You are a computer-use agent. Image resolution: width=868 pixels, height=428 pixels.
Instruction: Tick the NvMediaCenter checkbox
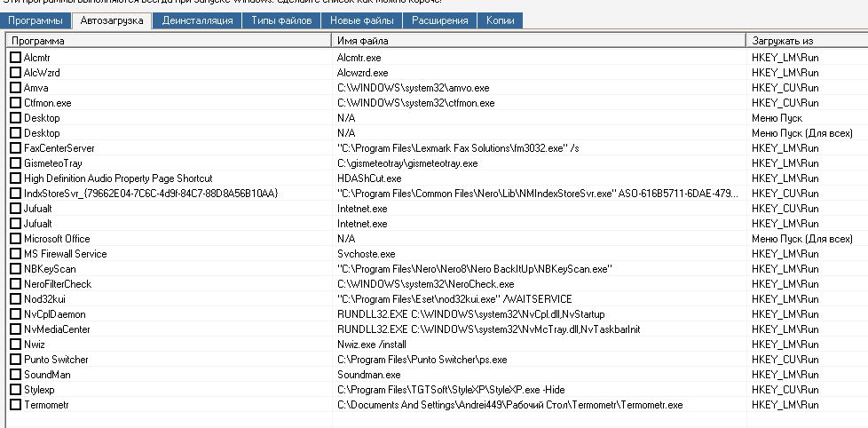point(15,329)
